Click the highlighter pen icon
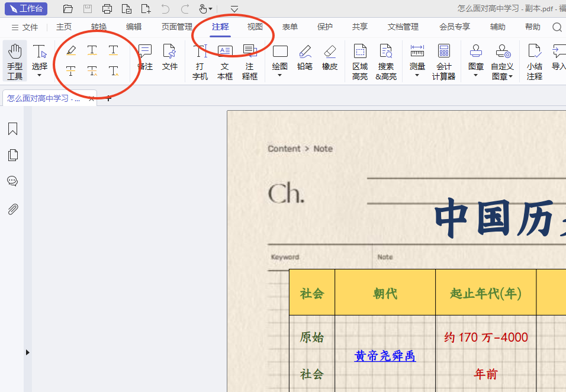 pyautogui.click(x=71, y=50)
